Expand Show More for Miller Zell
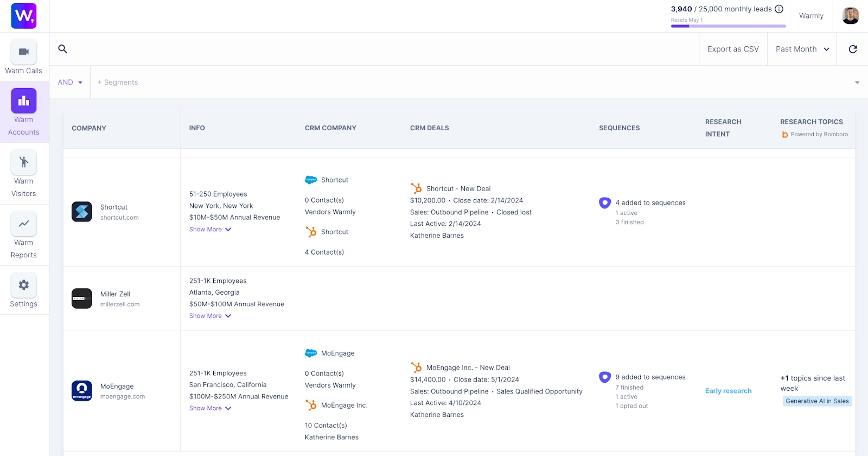 pyautogui.click(x=210, y=316)
